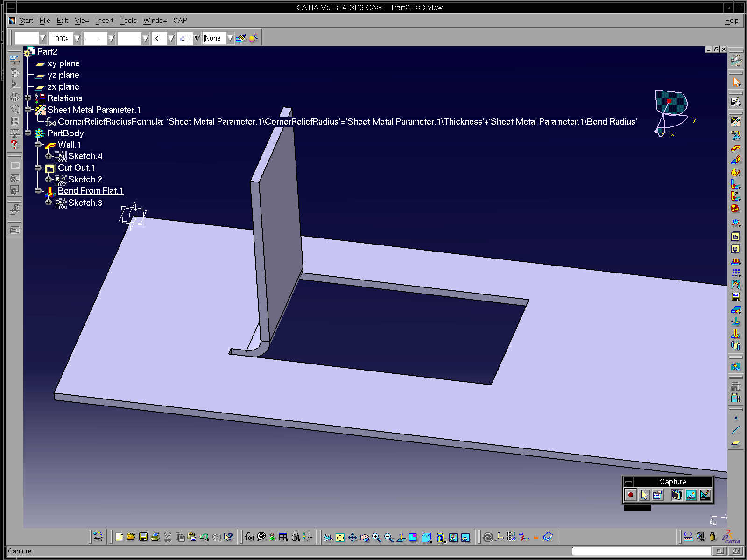Click the New document icon
747x560 pixels.
tap(119, 537)
